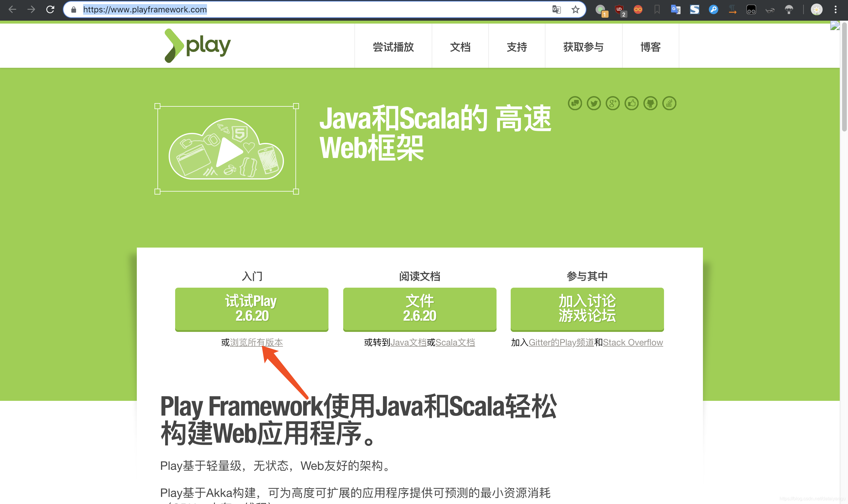Click the 参与其中 column heading
Screen dimensions: 848x504
pyautogui.click(x=587, y=276)
